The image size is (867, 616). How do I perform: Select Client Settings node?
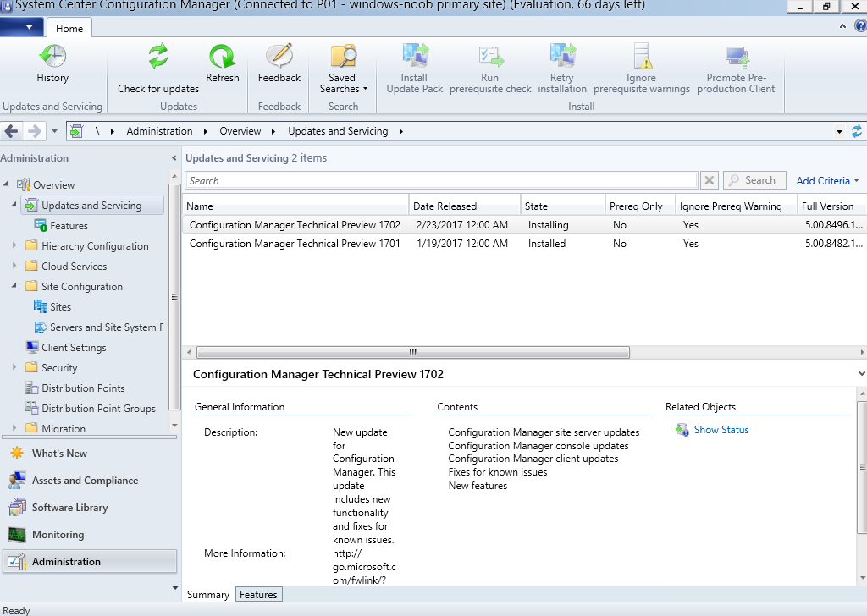(66, 348)
